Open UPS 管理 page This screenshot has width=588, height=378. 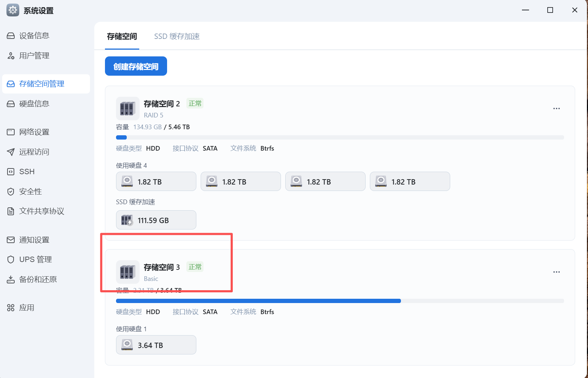point(35,259)
